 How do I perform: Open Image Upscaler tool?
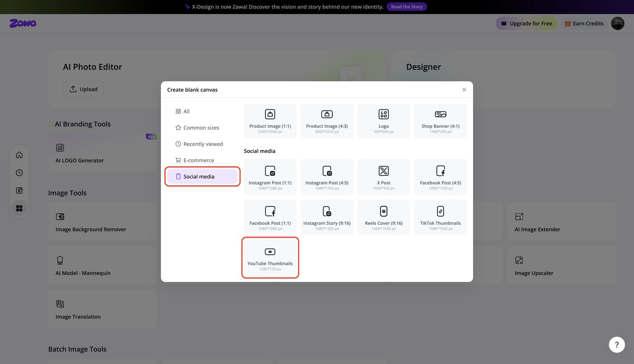[x=562, y=265]
